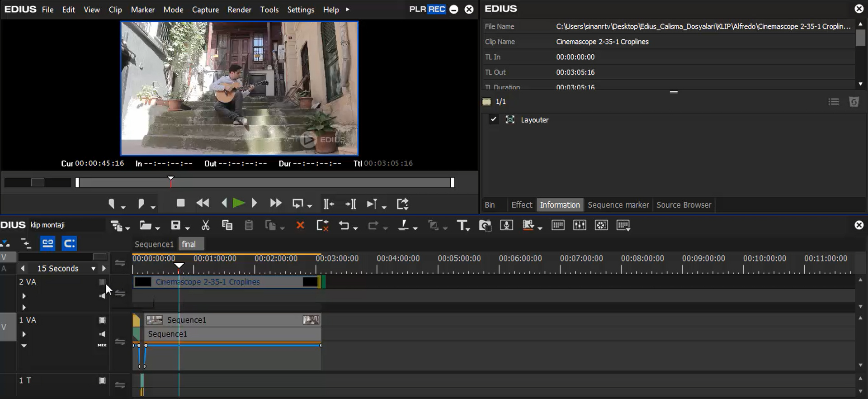
Task: Toggle Group/Link mode button in timeline
Action: click(x=47, y=243)
